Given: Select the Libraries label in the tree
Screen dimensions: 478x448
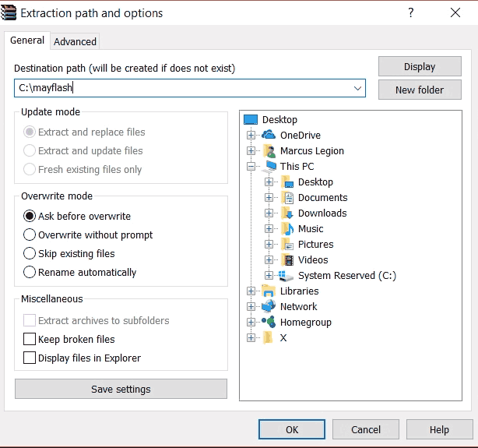Looking at the screenshot, I should click(300, 291).
